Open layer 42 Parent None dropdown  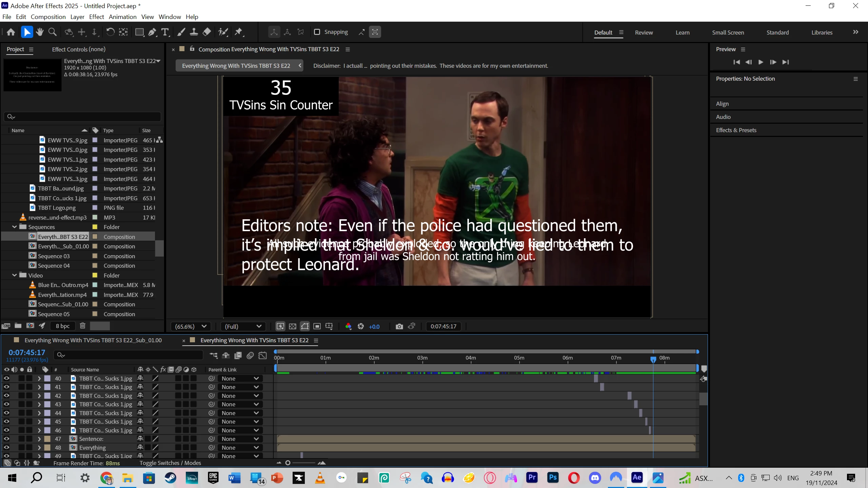[x=240, y=395]
